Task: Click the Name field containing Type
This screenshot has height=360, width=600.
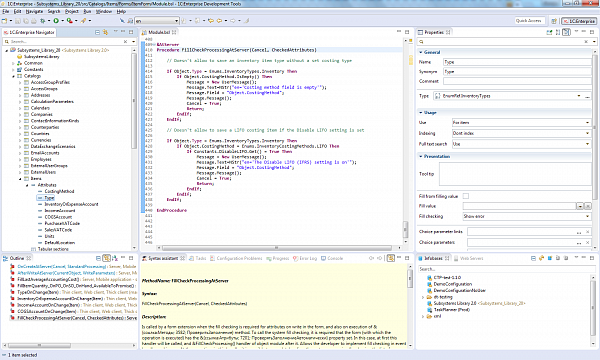Action: click(518, 62)
